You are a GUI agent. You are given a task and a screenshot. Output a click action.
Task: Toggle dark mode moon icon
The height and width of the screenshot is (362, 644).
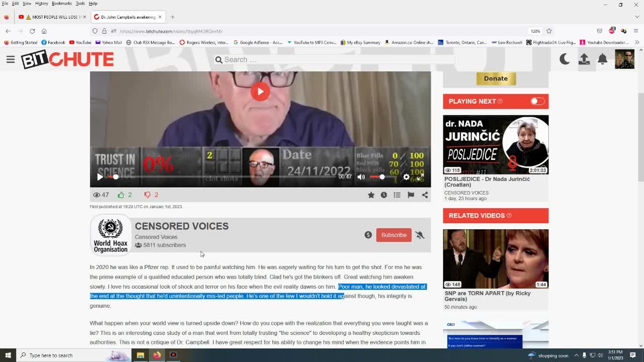point(565,59)
